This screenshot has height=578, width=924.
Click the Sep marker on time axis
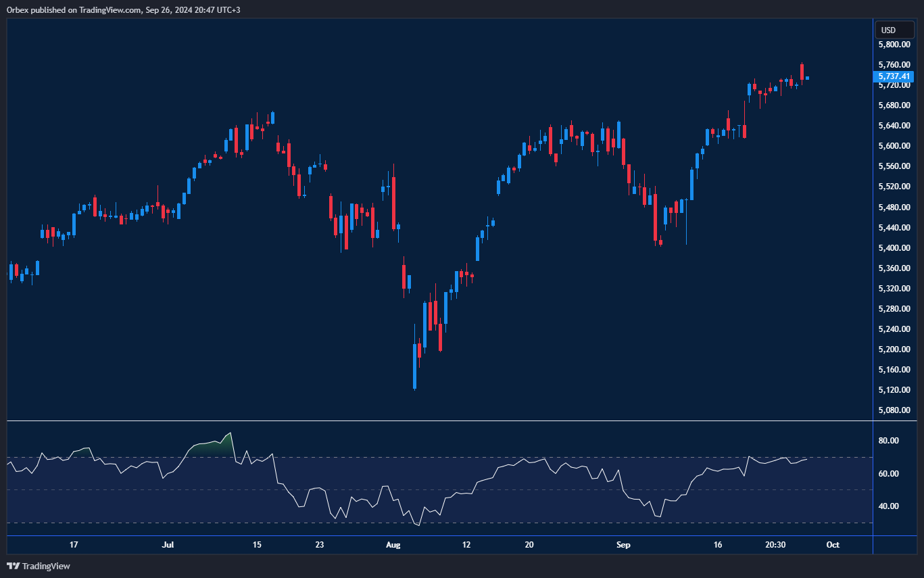coord(623,545)
